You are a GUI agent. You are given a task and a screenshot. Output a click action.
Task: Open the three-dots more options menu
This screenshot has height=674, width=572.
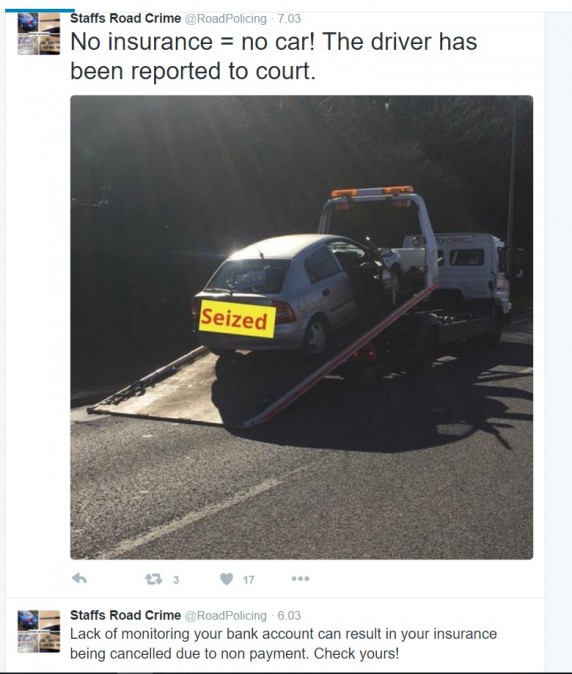pyautogui.click(x=300, y=579)
